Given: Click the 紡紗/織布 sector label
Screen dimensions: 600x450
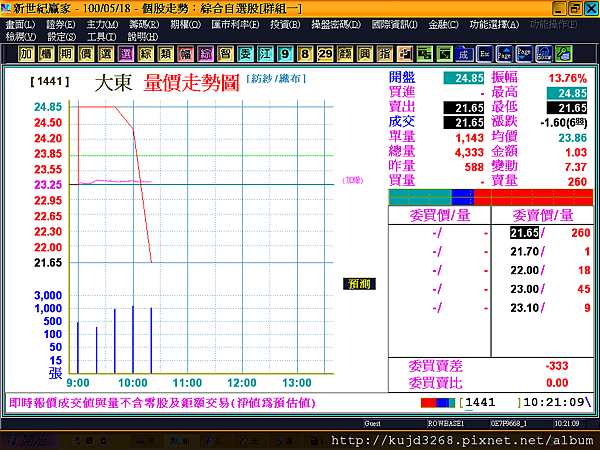Looking at the screenshot, I should [x=276, y=79].
